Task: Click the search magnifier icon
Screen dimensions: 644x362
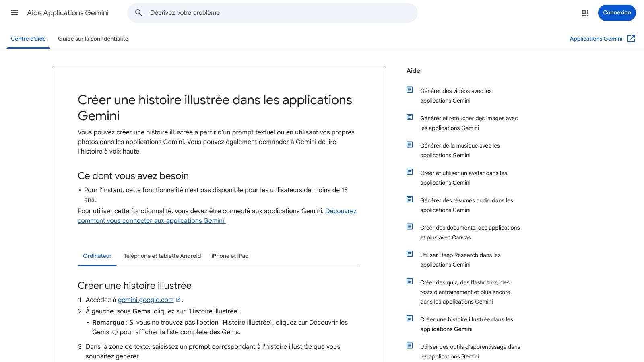Action: (x=139, y=13)
